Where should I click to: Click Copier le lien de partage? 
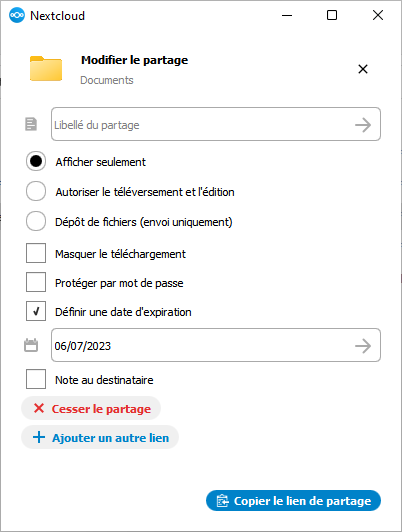pyautogui.click(x=293, y=501)
